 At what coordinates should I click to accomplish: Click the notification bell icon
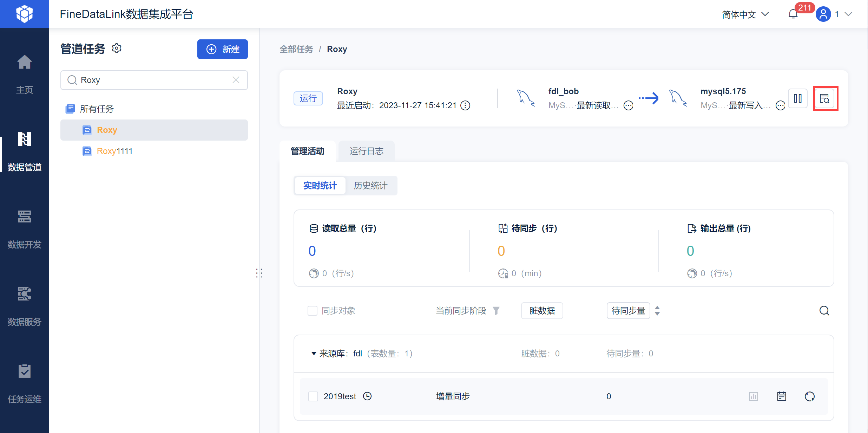pyautogui.click(x=793, y=14)
